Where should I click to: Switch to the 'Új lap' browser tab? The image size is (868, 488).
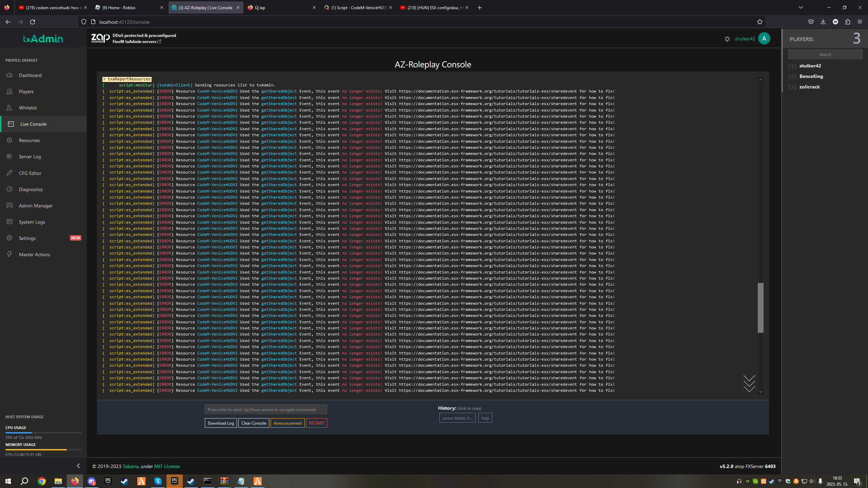[x=281, y=7]
